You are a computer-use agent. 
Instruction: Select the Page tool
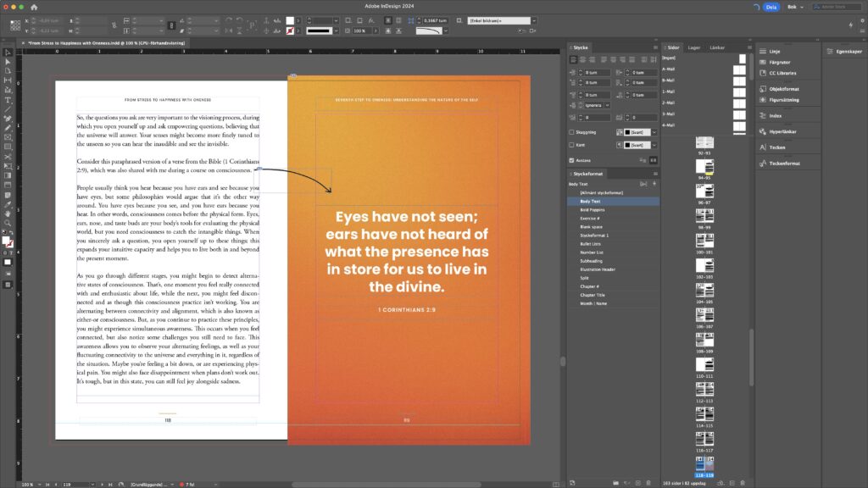click(x=8, y=71)
